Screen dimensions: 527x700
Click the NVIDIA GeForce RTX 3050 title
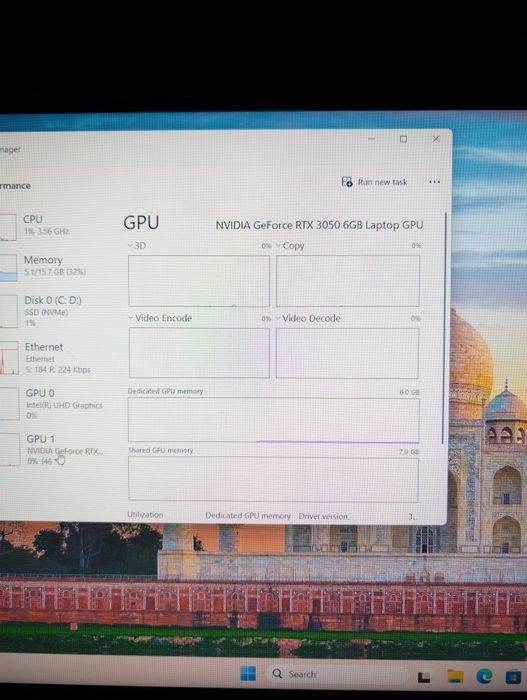[x=319, y=225]
